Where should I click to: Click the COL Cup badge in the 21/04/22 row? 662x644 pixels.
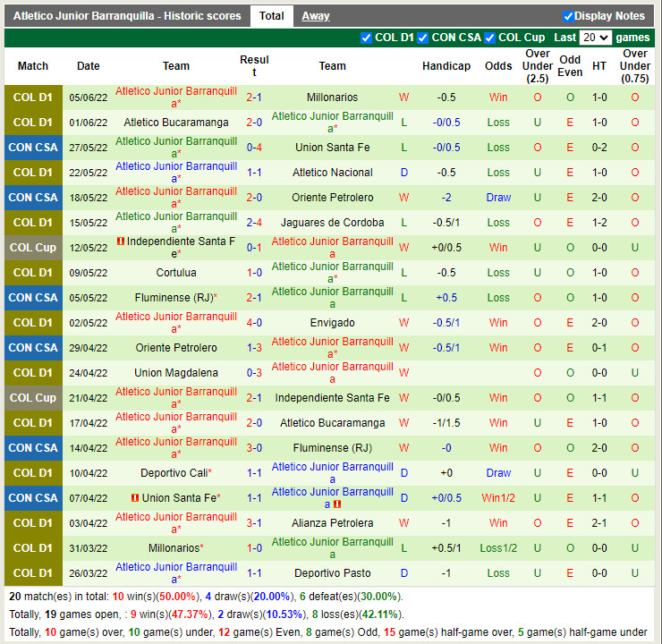click(x=33, y=398)
